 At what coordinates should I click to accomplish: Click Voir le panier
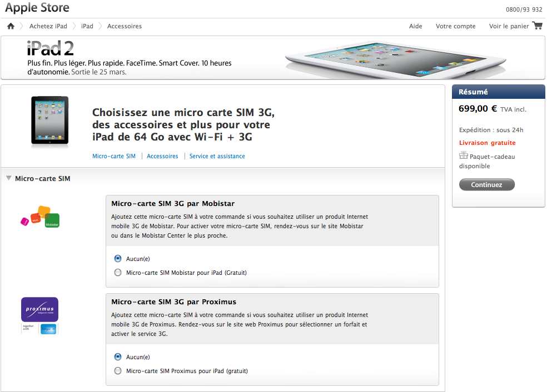[509, 26]
